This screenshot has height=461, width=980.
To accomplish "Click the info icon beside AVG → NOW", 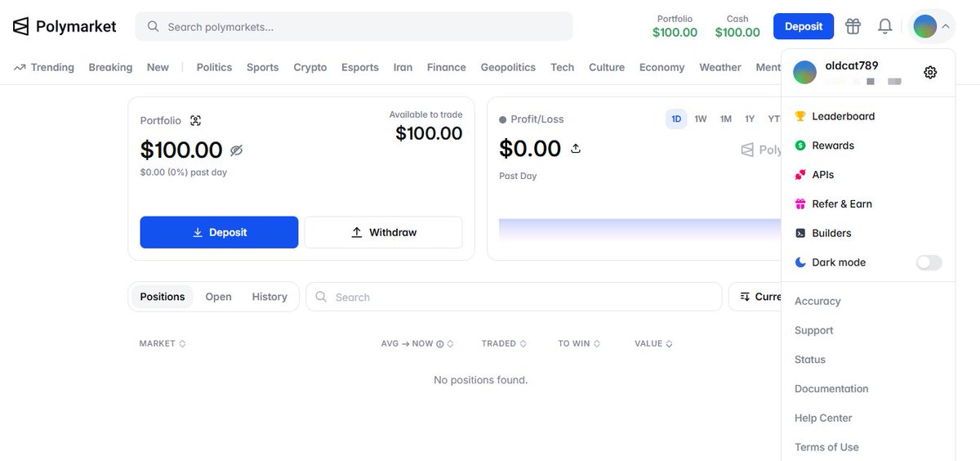I will click(440, 344).
